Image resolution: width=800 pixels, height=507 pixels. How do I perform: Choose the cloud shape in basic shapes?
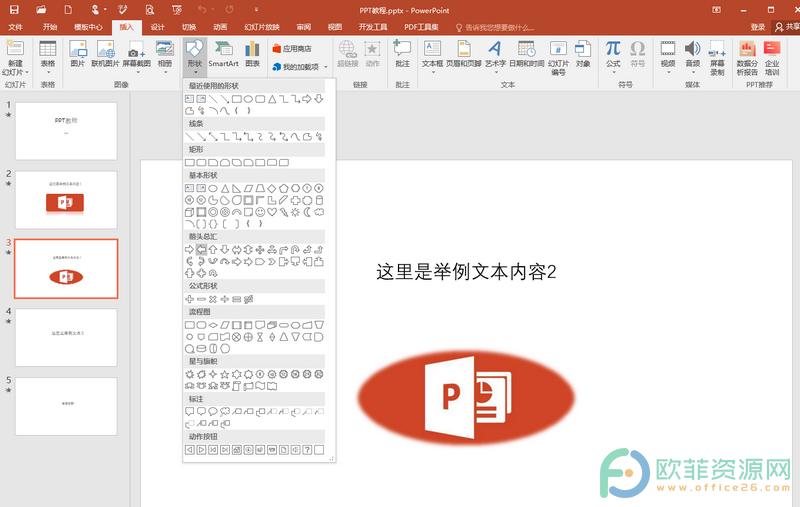(319, 212)
